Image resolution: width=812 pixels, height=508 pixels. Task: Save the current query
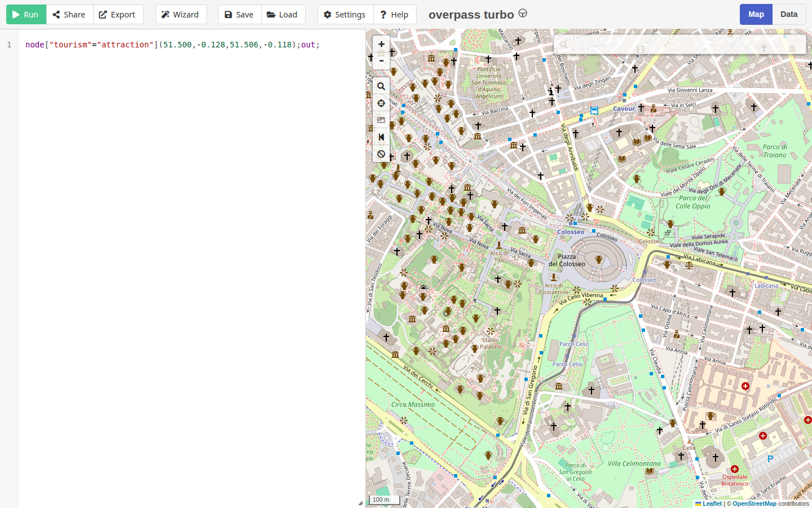click(x=240, y=15)
